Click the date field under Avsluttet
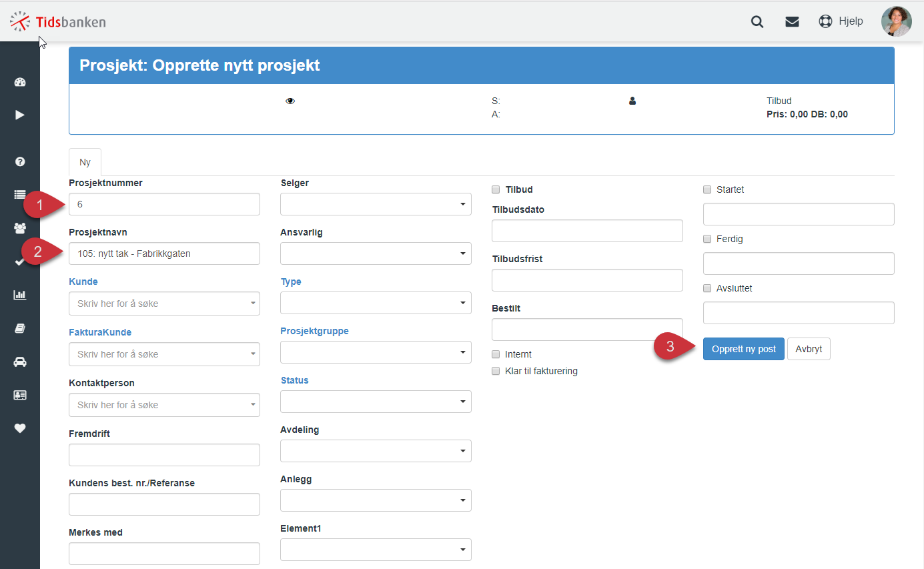The height and width of the screenshot is (569, 924). (x=799, y=313)
